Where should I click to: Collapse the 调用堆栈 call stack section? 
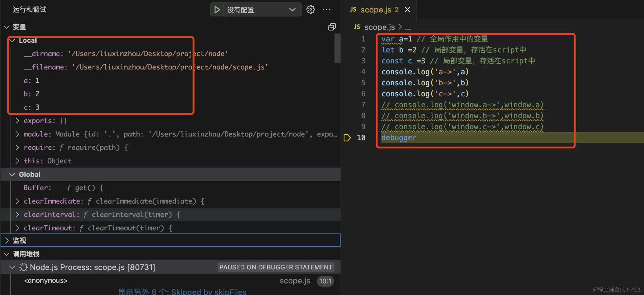[7, 254]
